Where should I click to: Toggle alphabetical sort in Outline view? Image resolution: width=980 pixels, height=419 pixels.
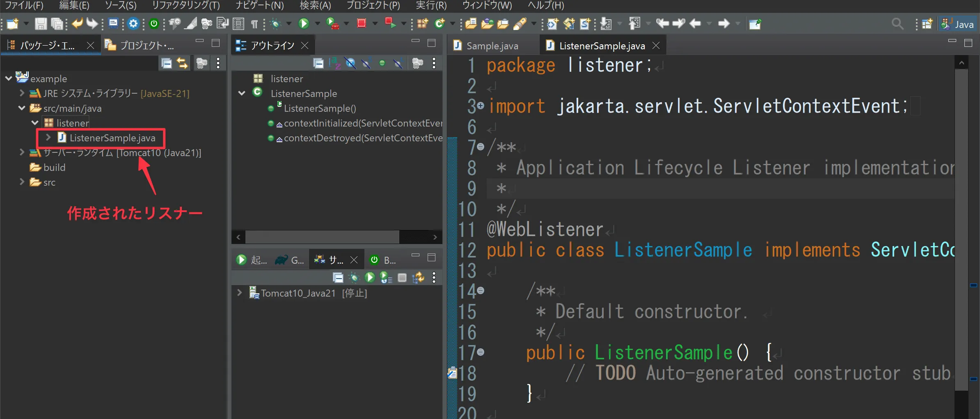[x=335, y=63]
